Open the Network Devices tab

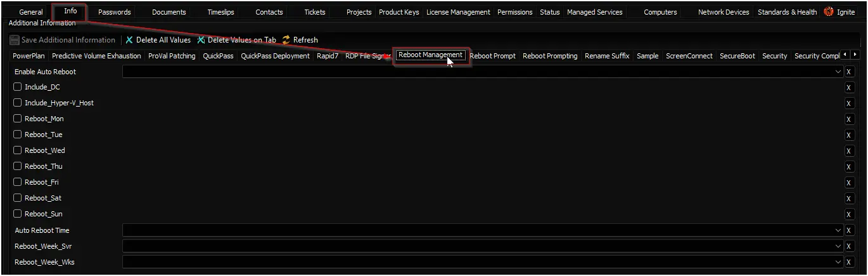[724, 12]
